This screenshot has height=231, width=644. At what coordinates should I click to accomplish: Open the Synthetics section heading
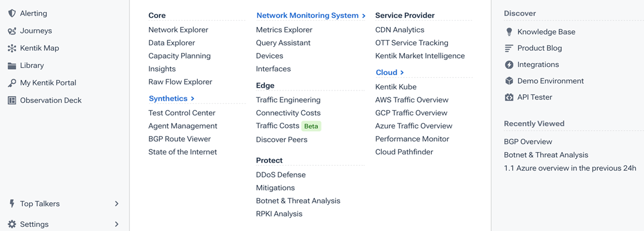click(x=171, y=99)
